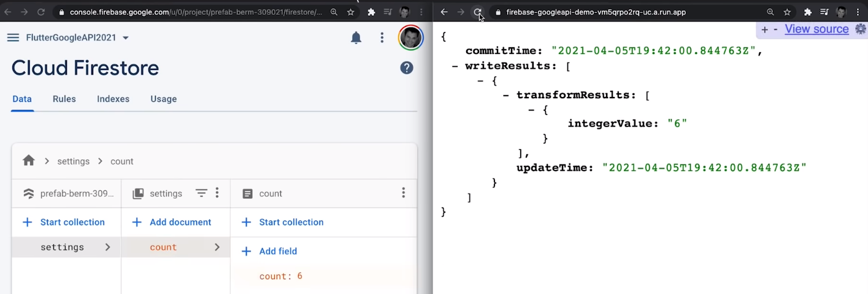Bookmark the run.app page with star
The width and height of the screenshot is (868, 294).
(x=788, y=12)
